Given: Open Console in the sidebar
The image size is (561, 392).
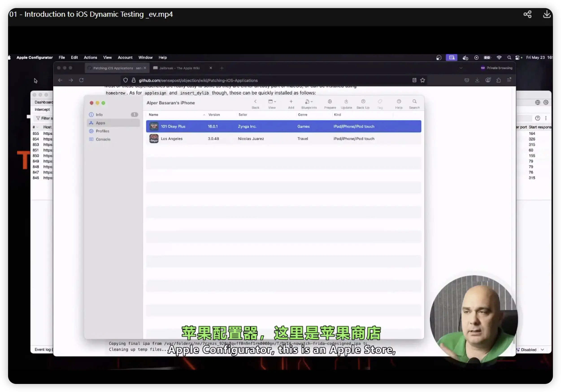Looking at the screenshot, I should [103, 139].
